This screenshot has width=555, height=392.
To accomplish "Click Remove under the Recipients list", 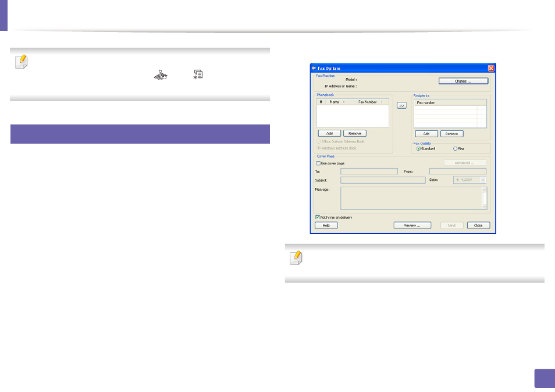I will tap(451, 134).
